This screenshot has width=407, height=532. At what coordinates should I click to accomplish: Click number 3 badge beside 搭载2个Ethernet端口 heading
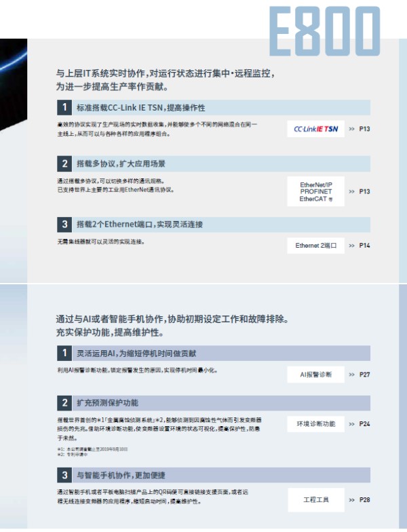[x=64, y=224]
